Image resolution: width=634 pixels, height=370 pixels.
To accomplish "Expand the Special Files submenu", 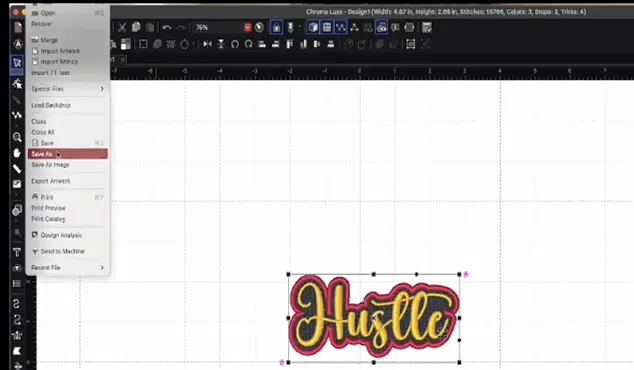I will click(68, 89).
